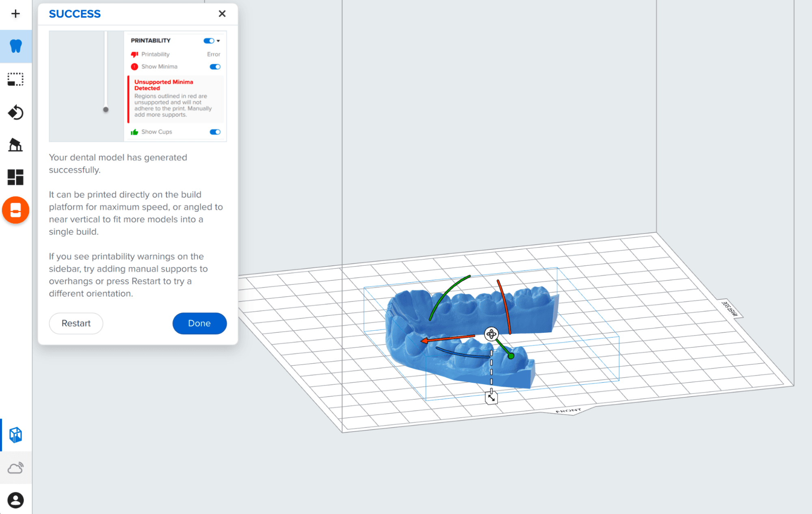
Task: Open the cloud printers icon
Action: coord(15,468)
